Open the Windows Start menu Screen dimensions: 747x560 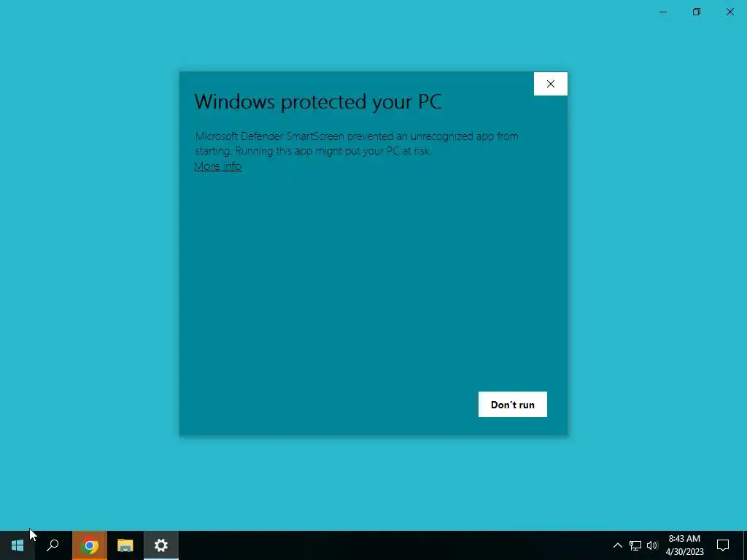pos(18,545)
